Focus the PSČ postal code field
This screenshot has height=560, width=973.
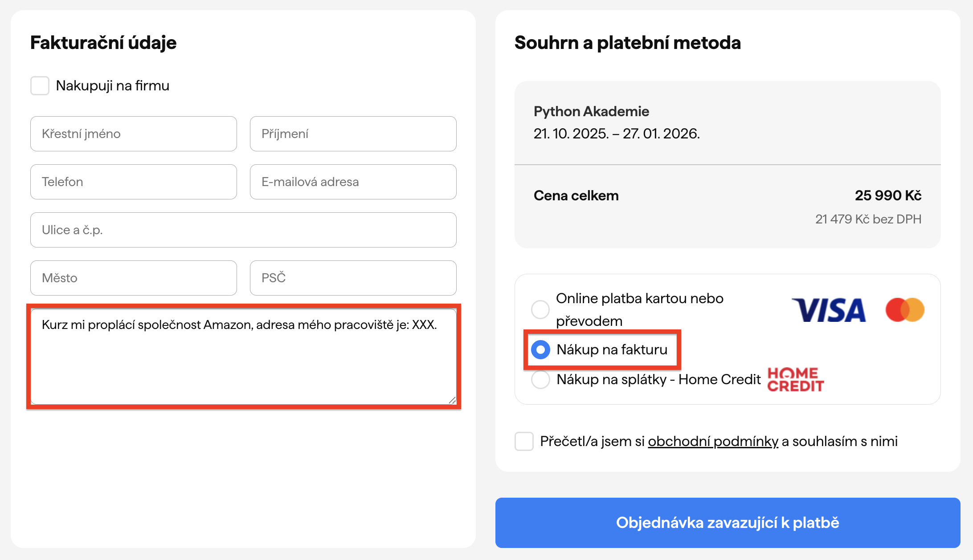pos(353,278)
